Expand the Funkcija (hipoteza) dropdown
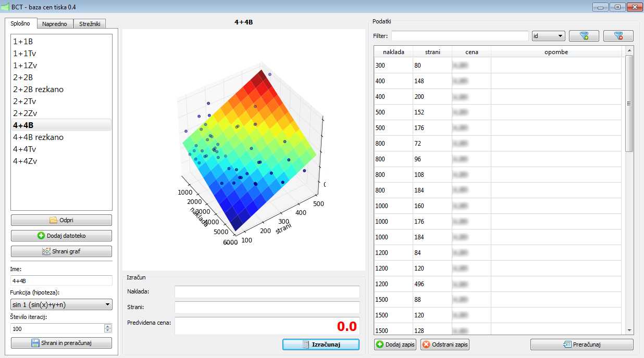Screen dimensions: 644x358 (61, 304)
